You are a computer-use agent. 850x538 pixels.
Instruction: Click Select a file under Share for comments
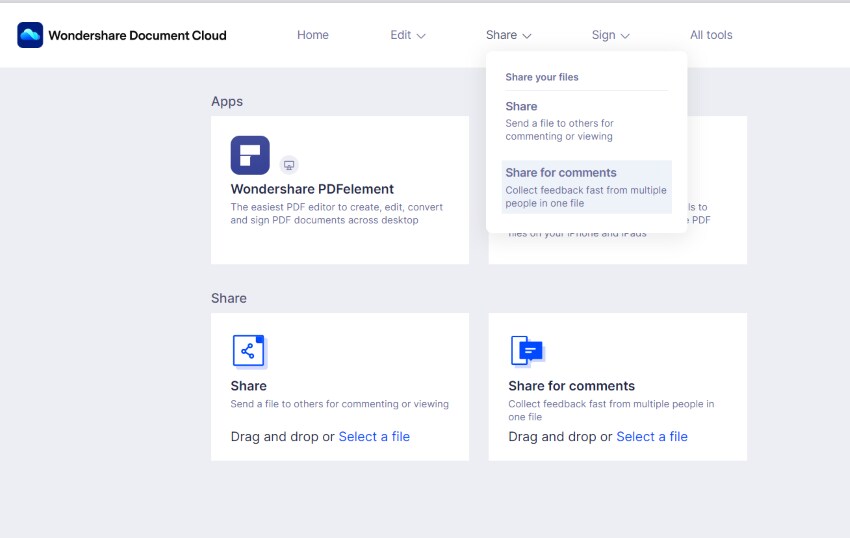(652, 437)
